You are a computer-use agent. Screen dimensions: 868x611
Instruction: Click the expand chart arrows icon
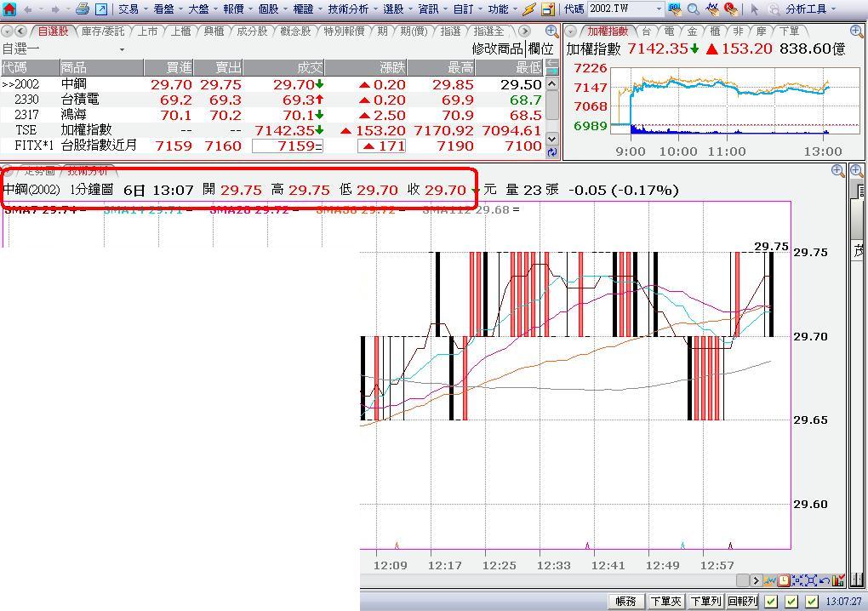tap(811, 580)
